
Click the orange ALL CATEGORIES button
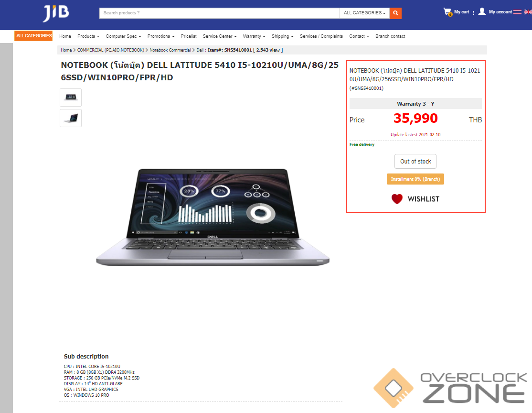[33, 36]
